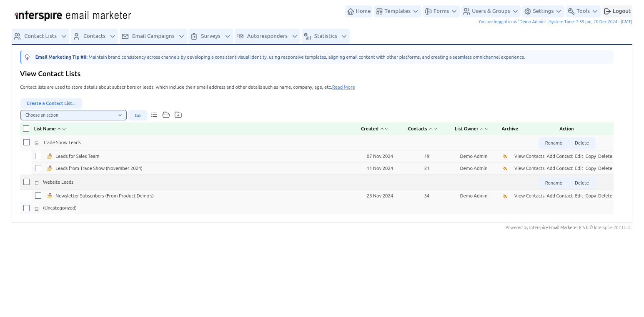Check the Leads for Sales Team checkbox

38,156
